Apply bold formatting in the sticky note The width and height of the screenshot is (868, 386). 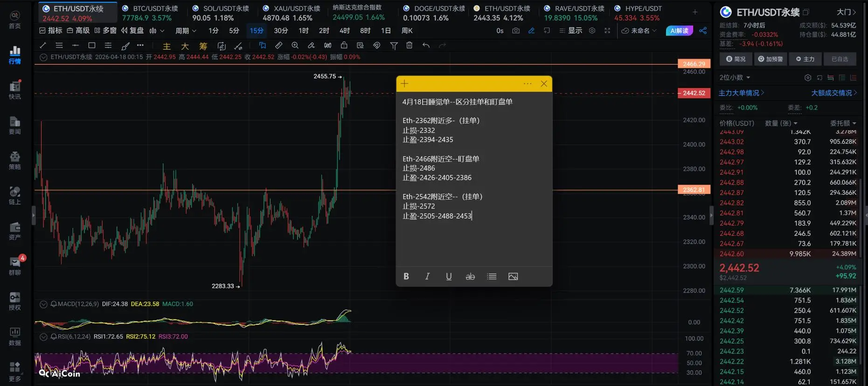pos(406,276)
